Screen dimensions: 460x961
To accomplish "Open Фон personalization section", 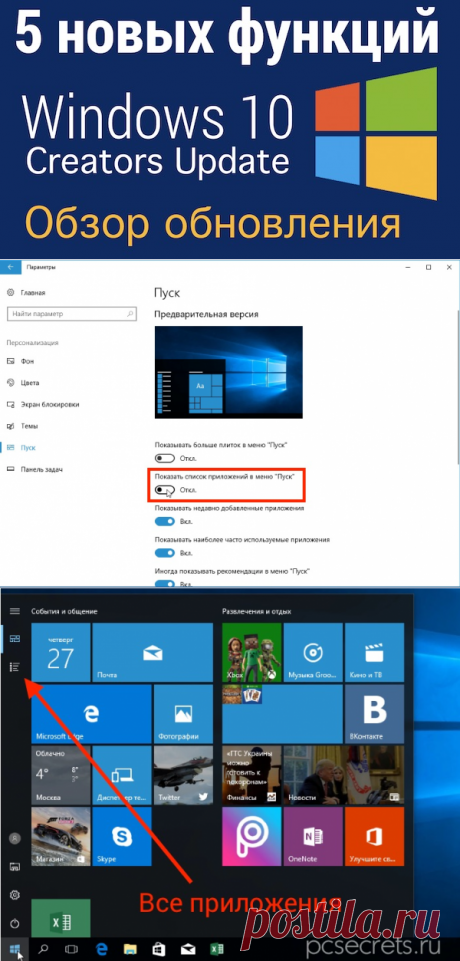I will pyautogui.click(x=20, y=361).
